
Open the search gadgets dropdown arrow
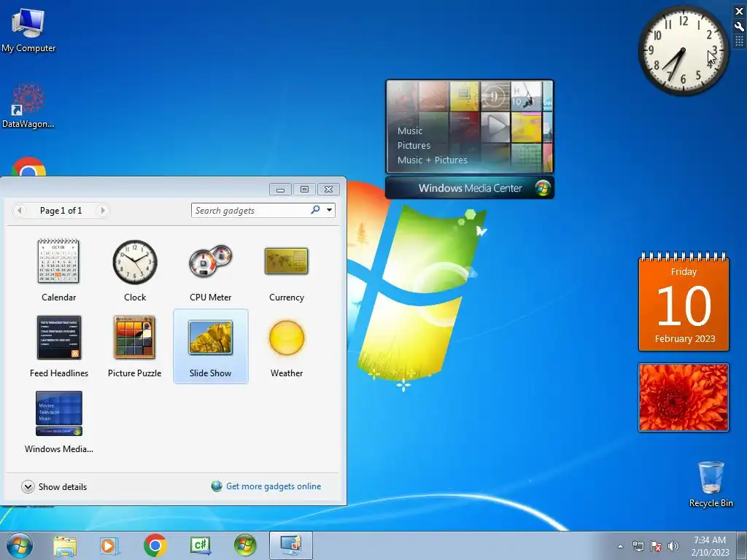click(329, 210)
